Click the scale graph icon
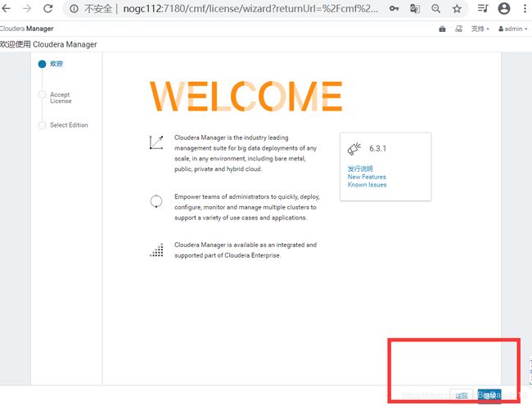 click(156, 142)
